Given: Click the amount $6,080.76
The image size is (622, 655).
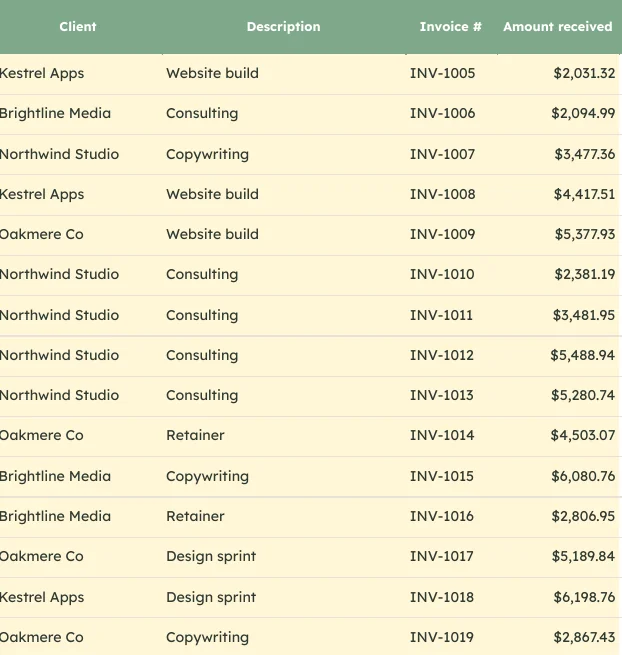Looking at the screenshot, I should [x=583, y=476].
